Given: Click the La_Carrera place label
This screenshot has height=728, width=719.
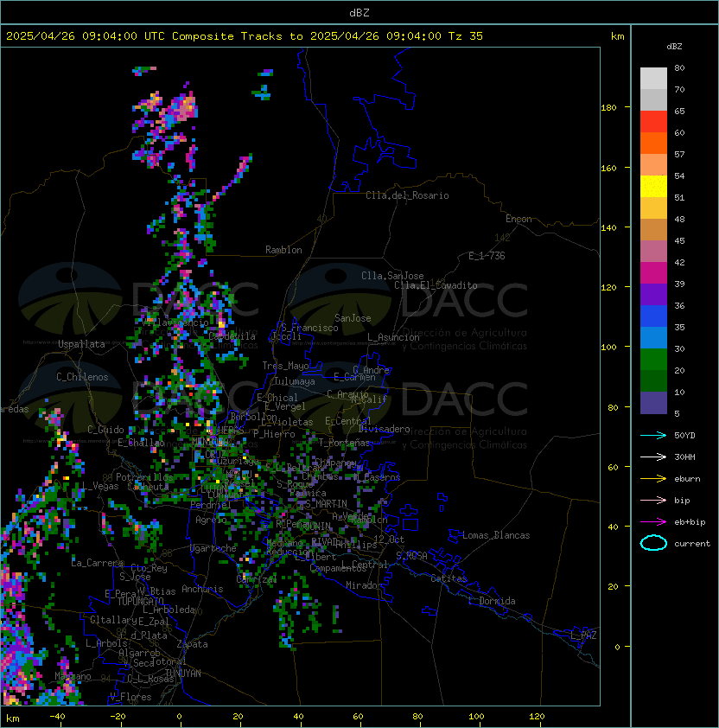Looking at the screenshot, I should 97,563.
